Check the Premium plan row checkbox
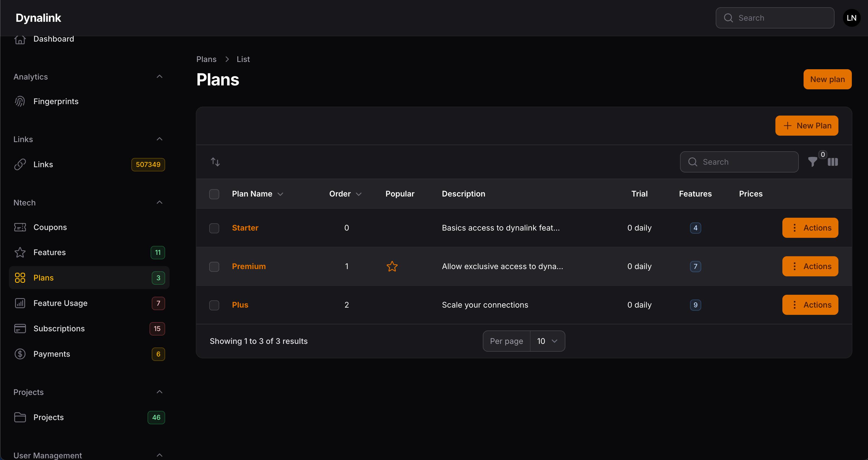 214,266
